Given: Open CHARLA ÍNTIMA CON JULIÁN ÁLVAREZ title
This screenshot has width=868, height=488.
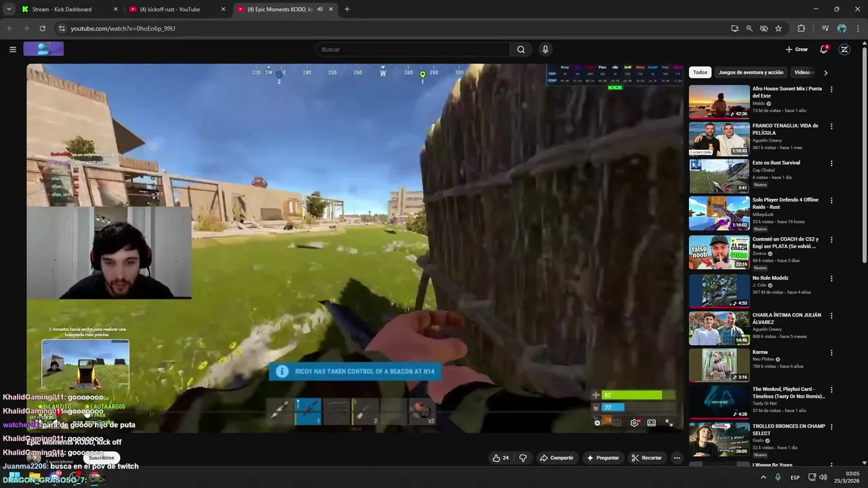Looking at the screenshot, I should tap(787, 319).
